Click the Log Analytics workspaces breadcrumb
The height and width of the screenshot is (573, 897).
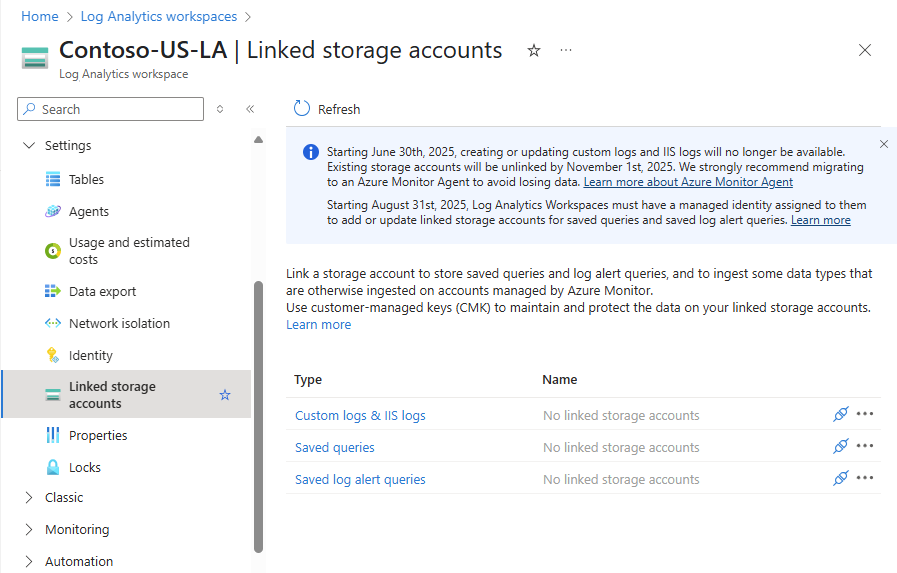coord(159,16)
